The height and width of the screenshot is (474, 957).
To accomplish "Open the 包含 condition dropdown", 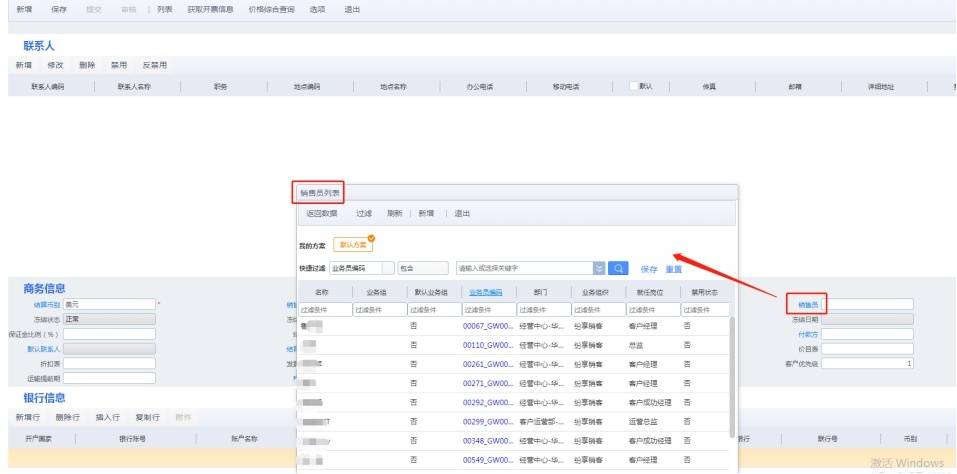I will click(423, 268).
